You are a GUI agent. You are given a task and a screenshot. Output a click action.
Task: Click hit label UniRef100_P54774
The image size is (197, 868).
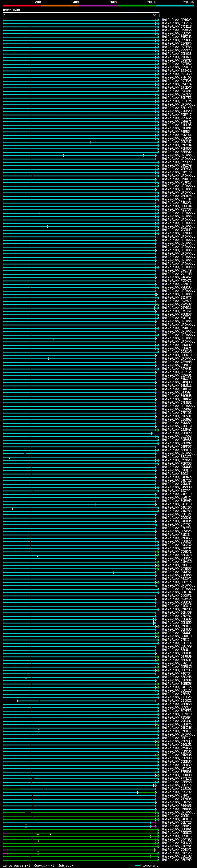[x=176, y=84]
